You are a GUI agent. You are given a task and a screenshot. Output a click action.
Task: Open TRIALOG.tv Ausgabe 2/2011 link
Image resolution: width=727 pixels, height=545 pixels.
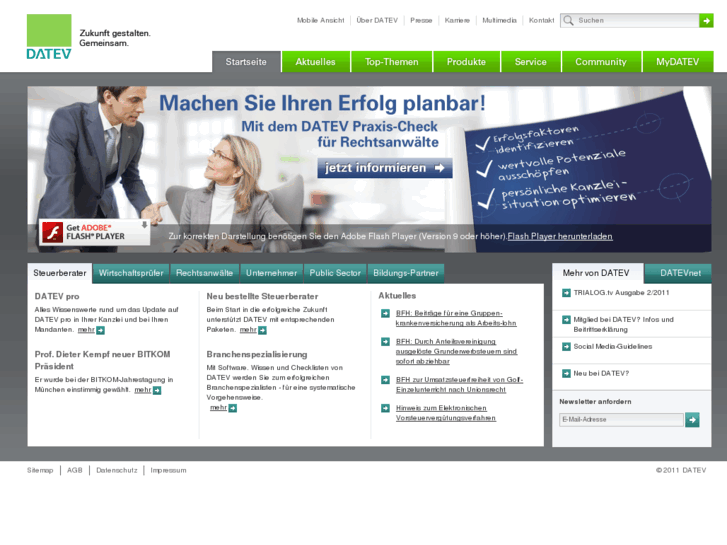621,293
